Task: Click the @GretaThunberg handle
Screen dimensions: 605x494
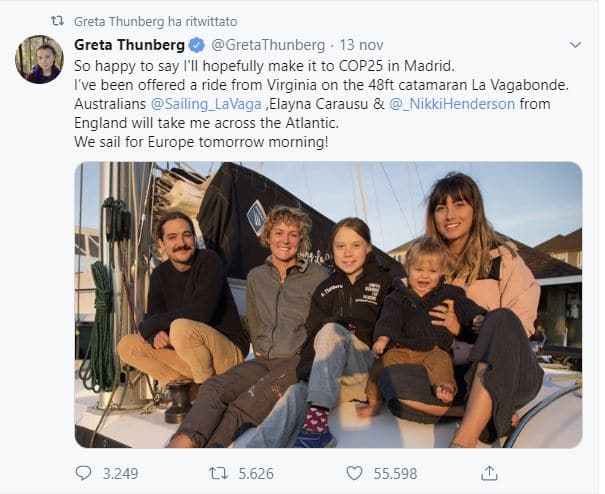Action: (x=268, y=45)
